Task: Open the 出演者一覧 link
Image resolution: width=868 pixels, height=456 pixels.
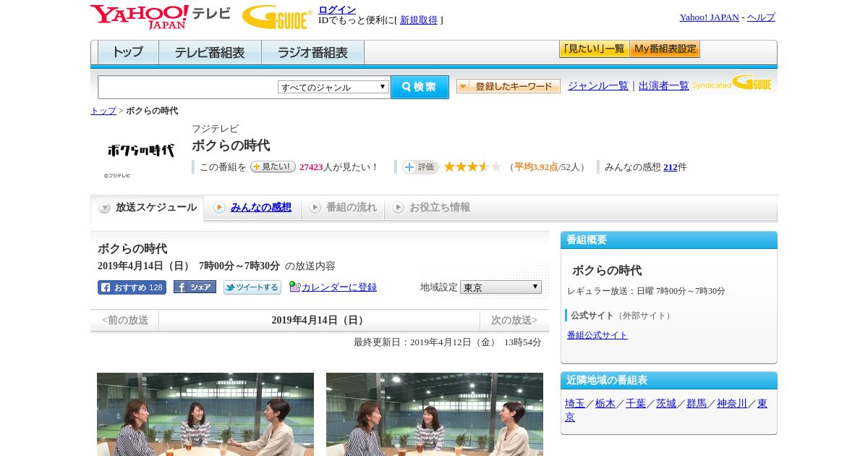Action: 664,86
